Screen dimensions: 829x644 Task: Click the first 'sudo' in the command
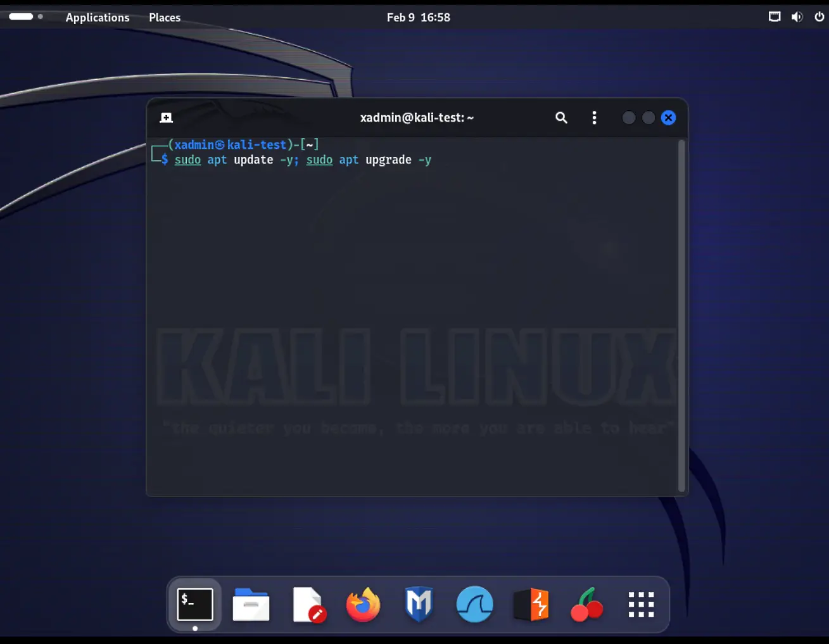click(187, 160)
